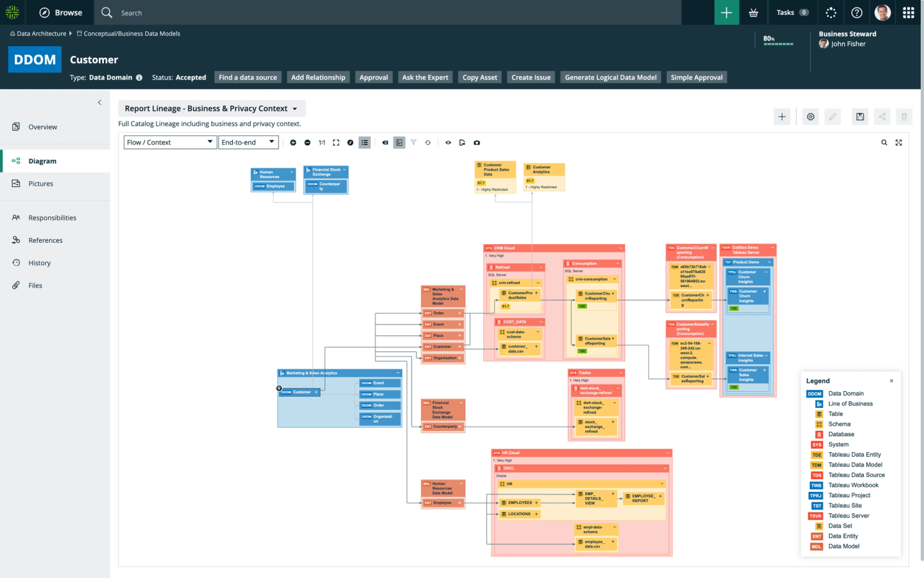Select the History sidebar item
The height and width of the screenshot is (578, 924).
click(39, 263)
